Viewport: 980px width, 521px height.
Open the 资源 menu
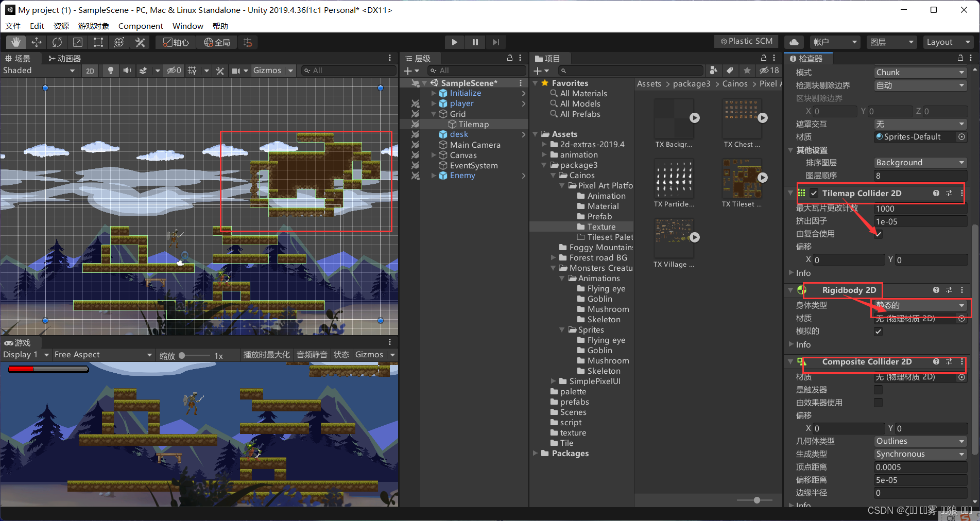click(61, 26)
